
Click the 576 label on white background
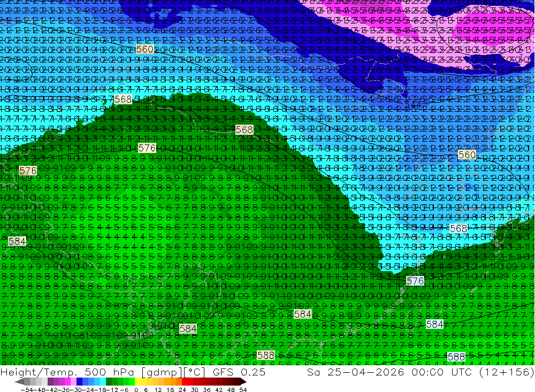click(x=415, y=281)
